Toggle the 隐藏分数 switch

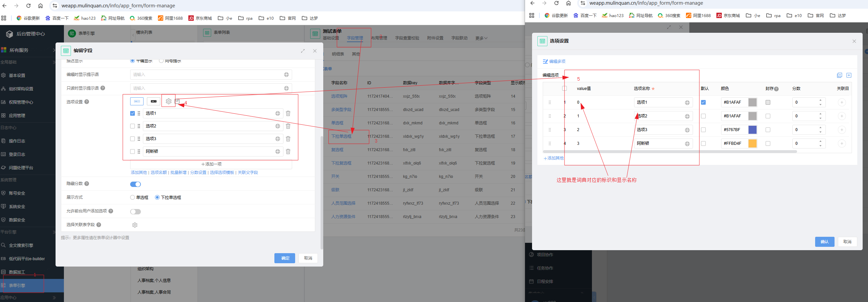tap(136, 184)
